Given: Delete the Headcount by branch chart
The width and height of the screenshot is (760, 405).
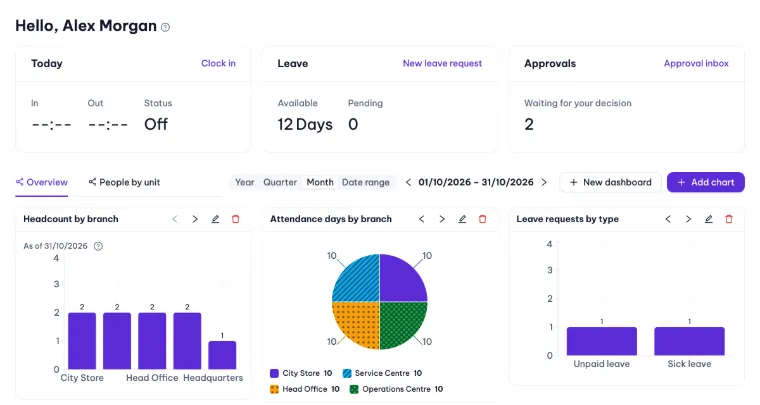Looking at the screenshot, I should tap(236, 219).
